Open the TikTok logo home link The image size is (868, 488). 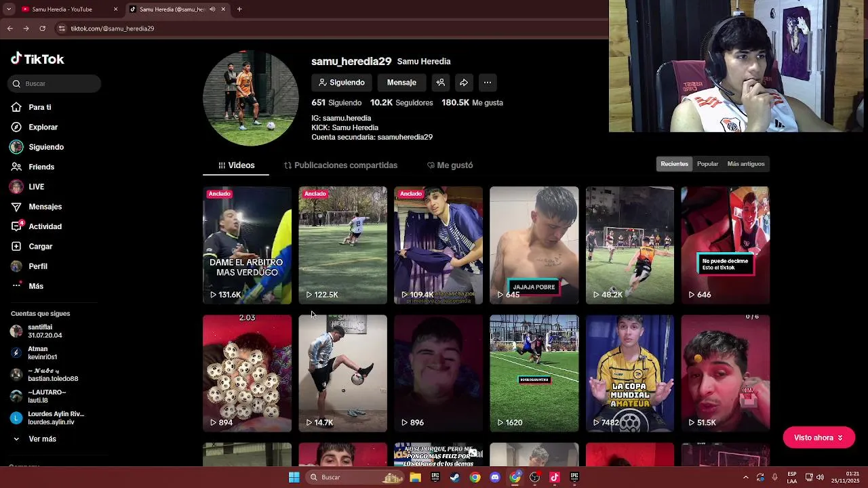(37, 59)
